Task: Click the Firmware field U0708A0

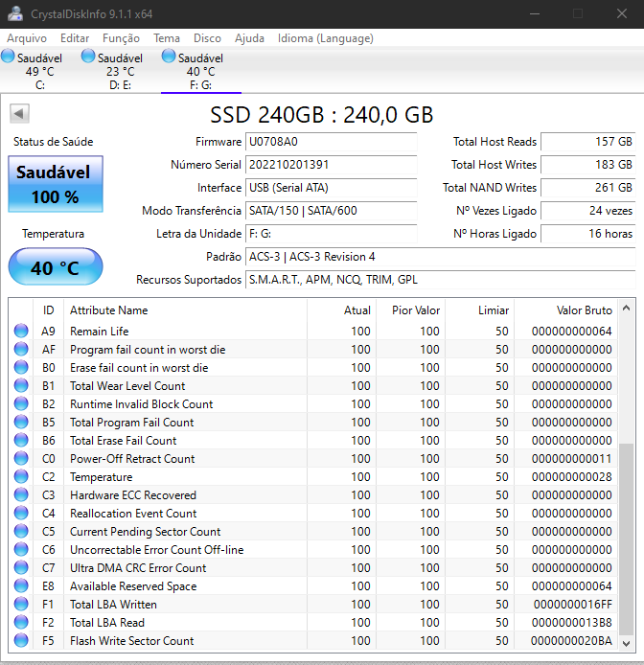Action: (x=331, y=142)
